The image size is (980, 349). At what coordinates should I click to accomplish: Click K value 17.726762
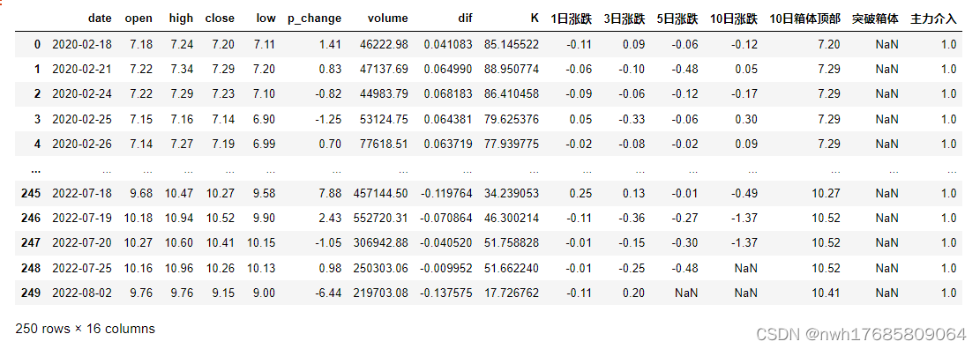(x=512, y=293)
